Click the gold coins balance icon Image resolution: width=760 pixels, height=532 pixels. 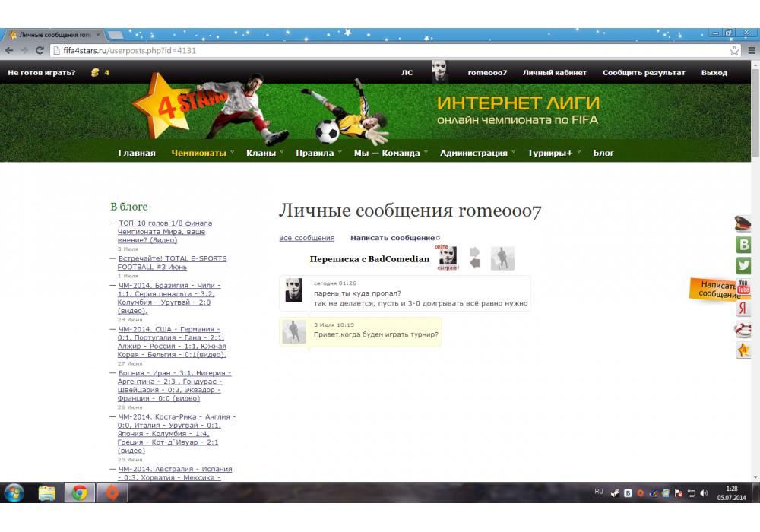click(95, 73)
